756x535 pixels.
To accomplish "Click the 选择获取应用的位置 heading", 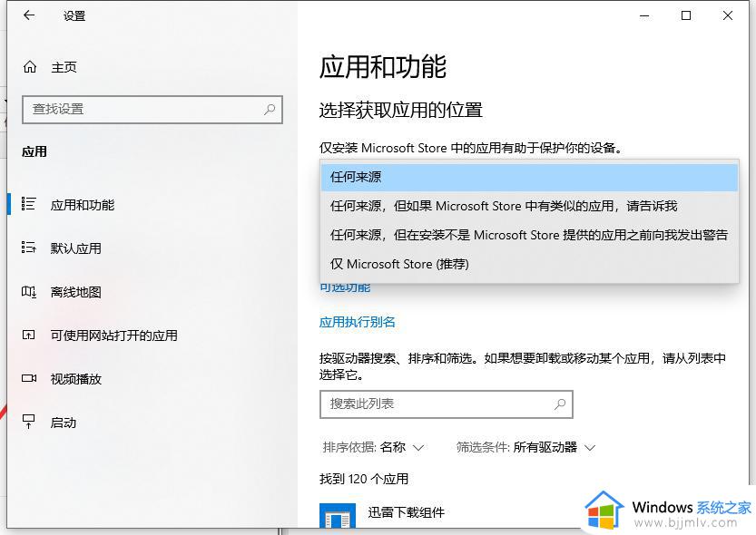I will click(400, 110).
